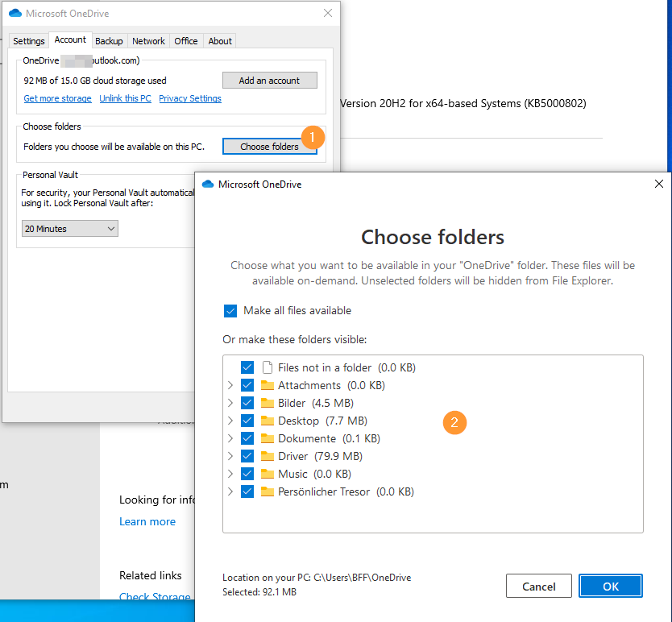Click the Bilder folder icon

click(x=268, y=403)
